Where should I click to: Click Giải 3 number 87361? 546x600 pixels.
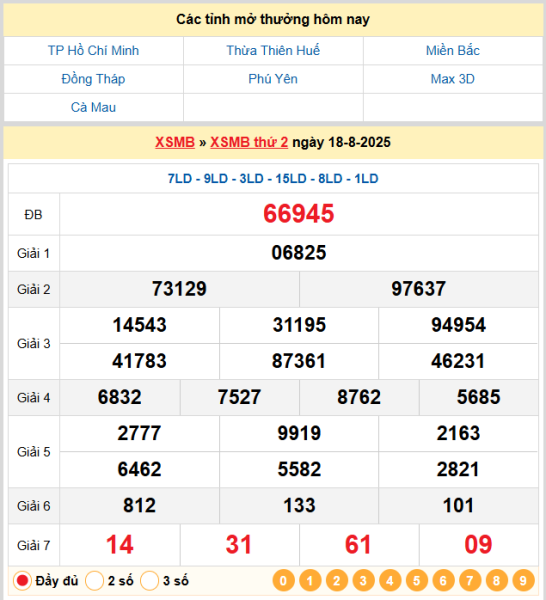coord(299,361)
